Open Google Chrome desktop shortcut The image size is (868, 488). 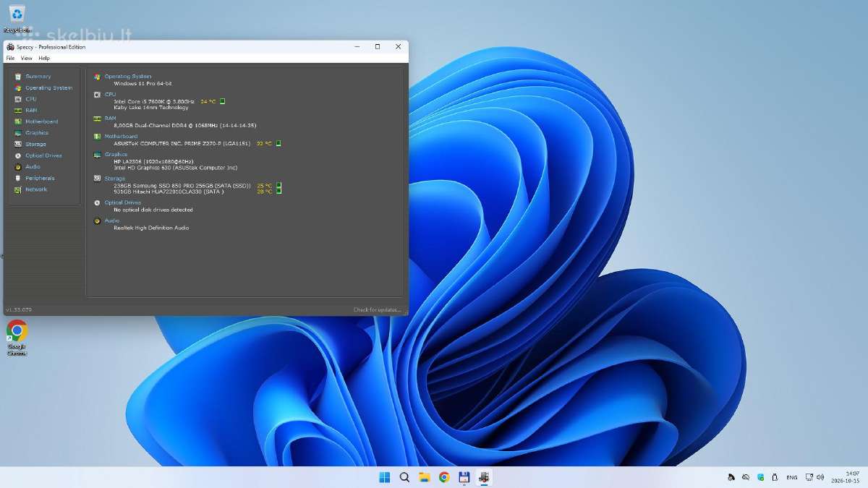17,338
